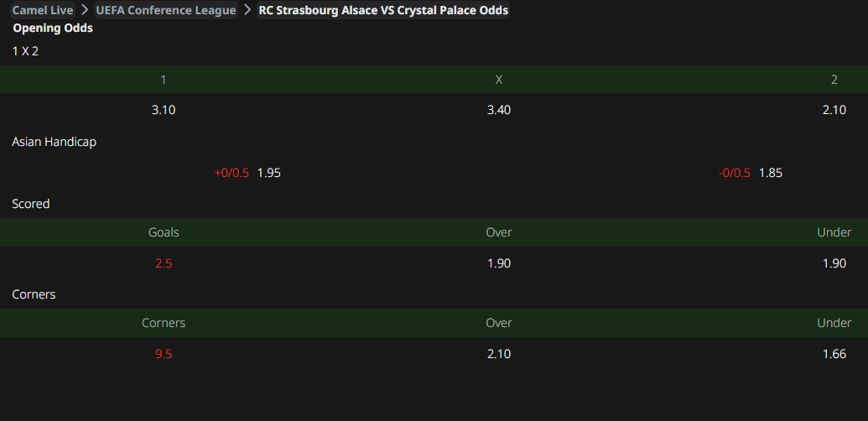Choose Over 9.5 corners odds 2.10

click(499, 354)
